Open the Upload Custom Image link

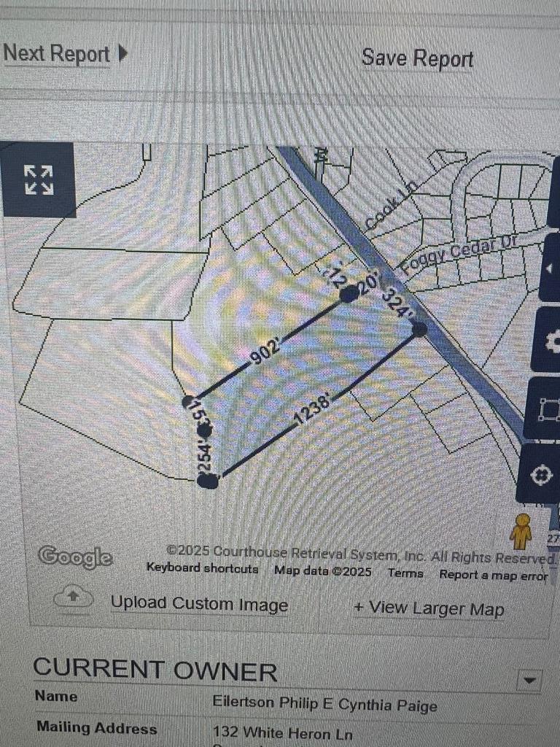point(199,603)
